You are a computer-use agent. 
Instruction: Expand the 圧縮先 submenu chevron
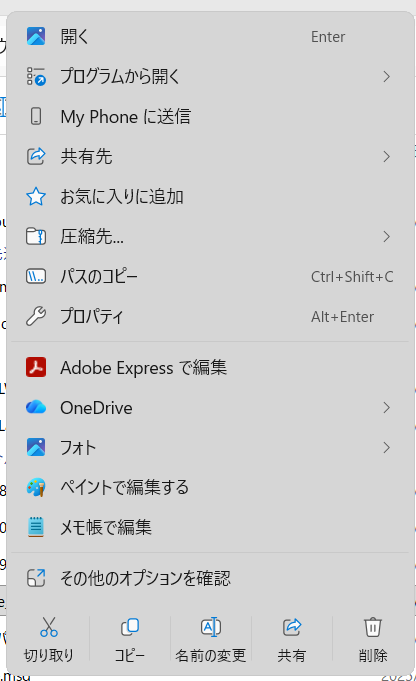pyautogui.click(x=386, y=237)
